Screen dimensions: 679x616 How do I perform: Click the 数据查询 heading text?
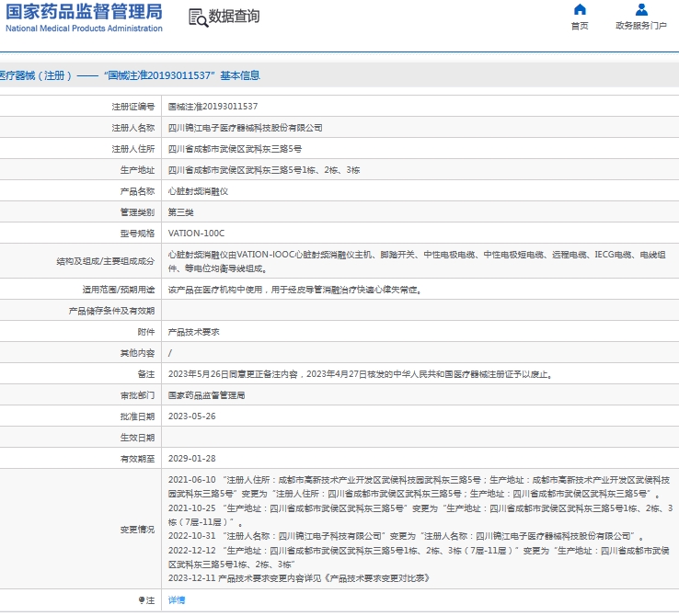tap(235, 17)
